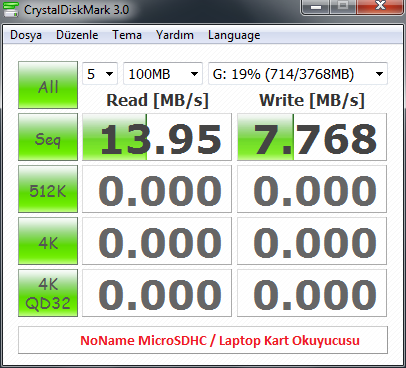This screenshot has width=406, height=368.
Task: Click the 4K QD32 read result value
Action: [x=157, y=293]
